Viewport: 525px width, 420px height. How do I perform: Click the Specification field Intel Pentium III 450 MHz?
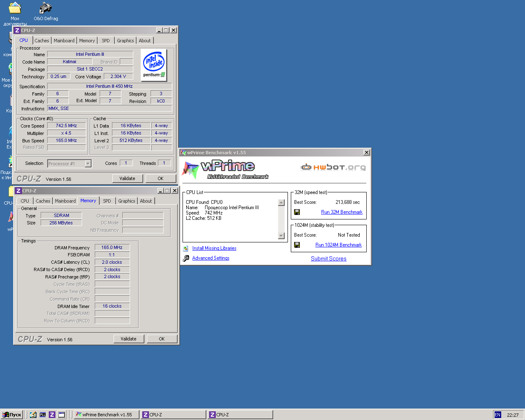[x=110, y=86]
